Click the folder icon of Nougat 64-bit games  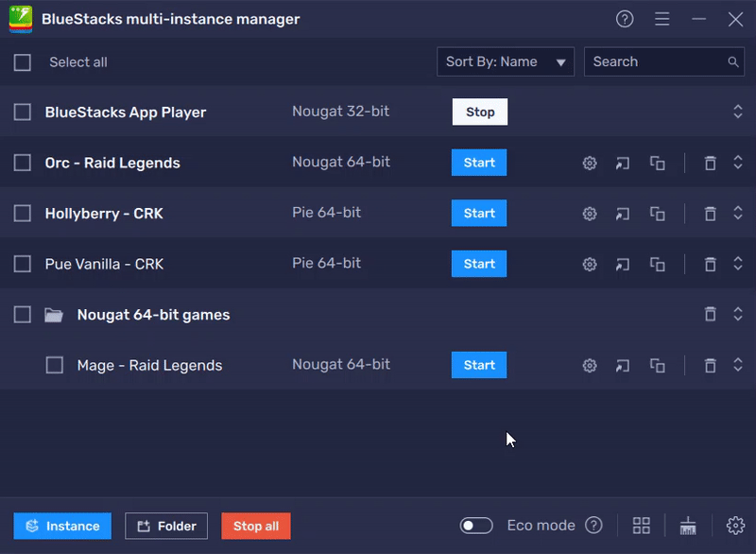[x=54, y=315]
